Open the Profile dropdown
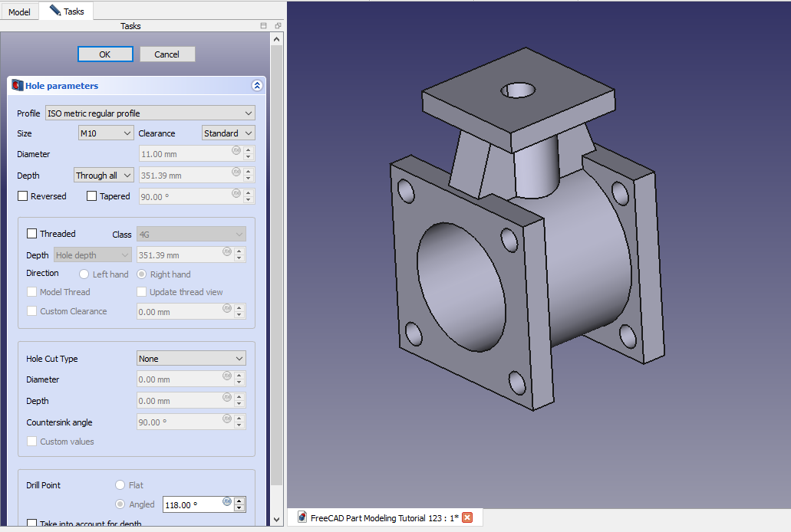791x532 pixels. point(150,113)
